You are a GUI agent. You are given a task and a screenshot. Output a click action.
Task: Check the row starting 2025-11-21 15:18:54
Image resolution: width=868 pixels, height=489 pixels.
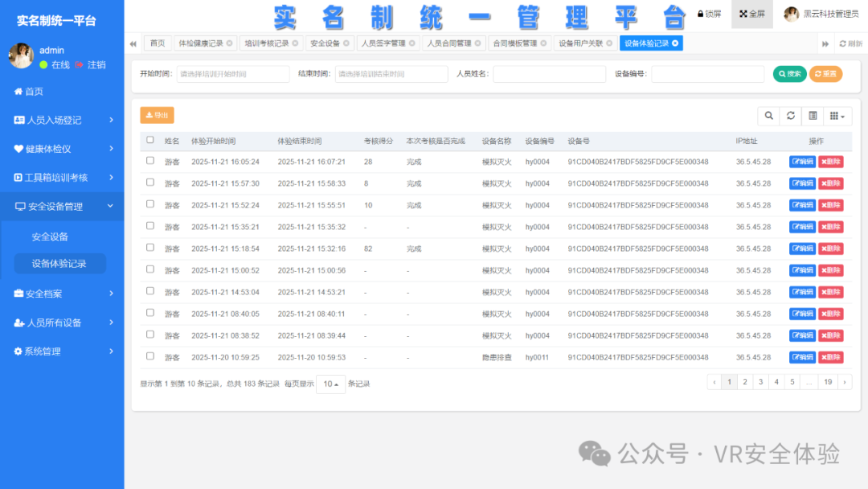150,248
